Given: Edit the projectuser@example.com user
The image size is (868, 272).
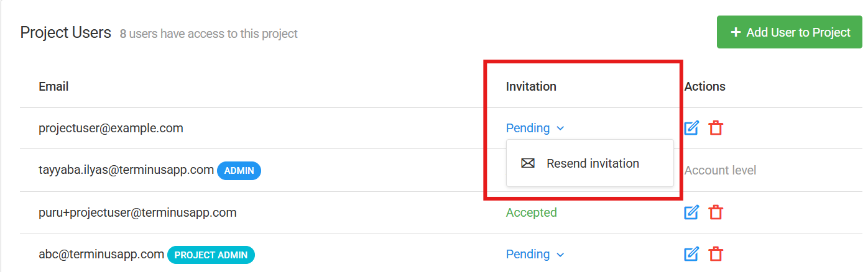Looking at the screenshot, I should pyautogui.click(x=691, y=128).
